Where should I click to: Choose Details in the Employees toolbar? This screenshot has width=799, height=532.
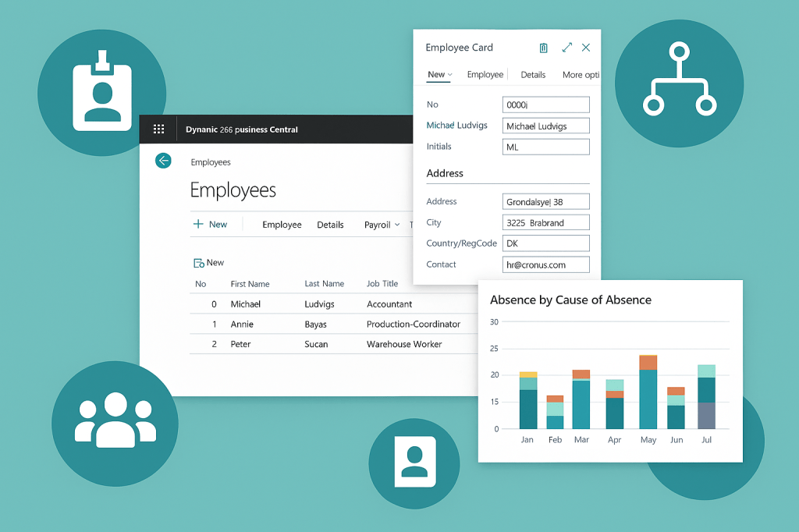pos(330,225)
